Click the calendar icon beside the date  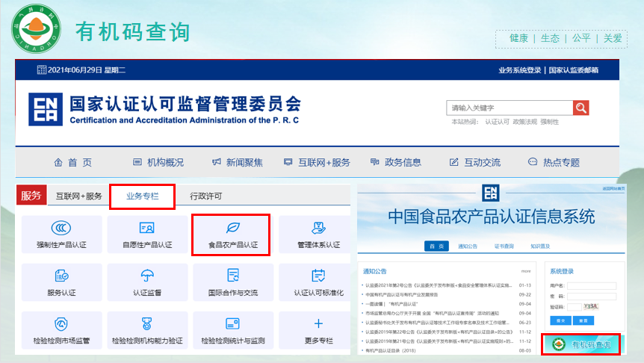click(42, 69)
